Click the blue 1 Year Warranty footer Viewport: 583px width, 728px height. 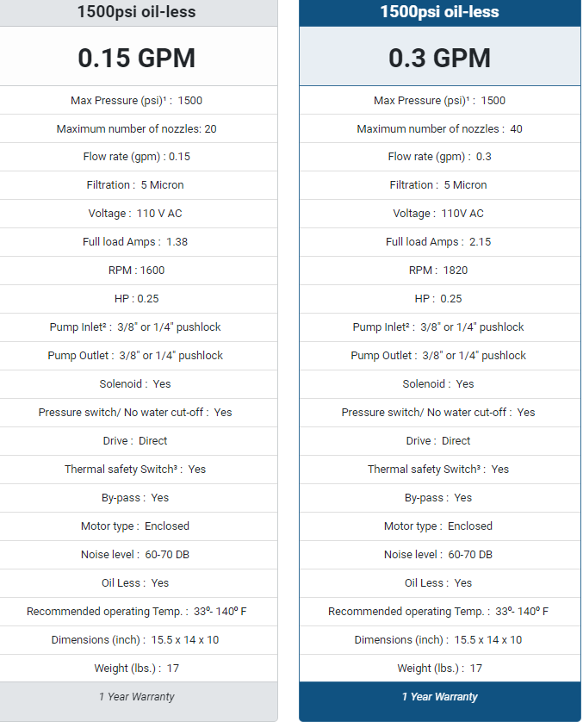pos(439,696)
